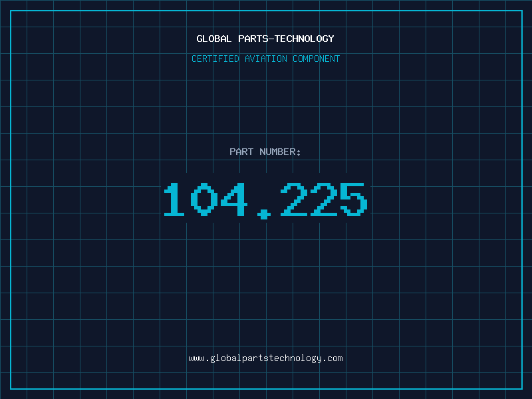Click the PART NUMBER: label
This screenshot has width=532, height=399.
coord(265,152)
